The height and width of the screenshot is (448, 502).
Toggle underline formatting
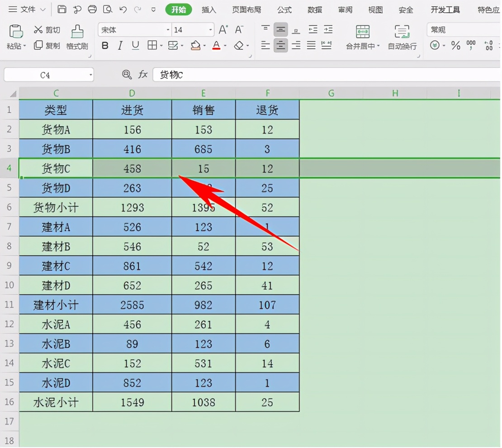[134, 45]
